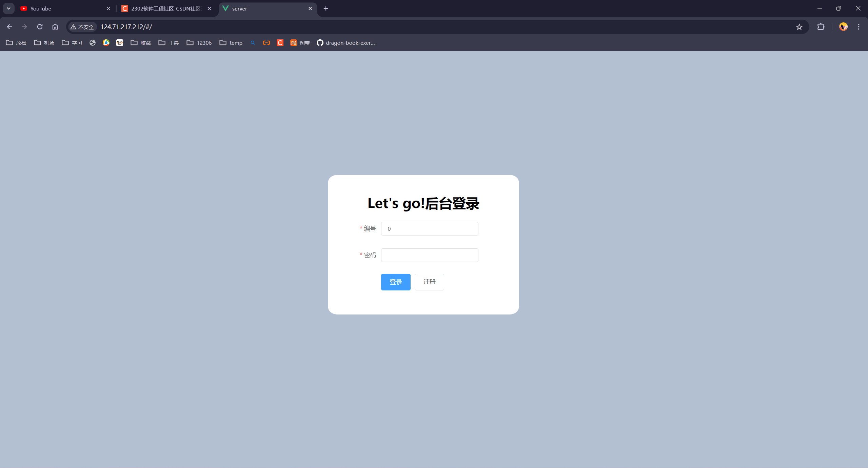Bookmark this page with star icon
868x468 pixels.
pyautogui.click(x=799, y=27)
